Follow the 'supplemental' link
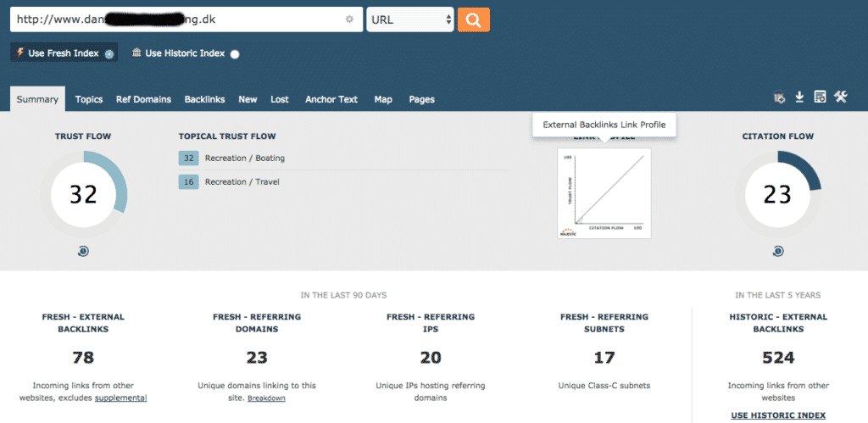The height and width of the screenshot is (423, 868). 120,398
